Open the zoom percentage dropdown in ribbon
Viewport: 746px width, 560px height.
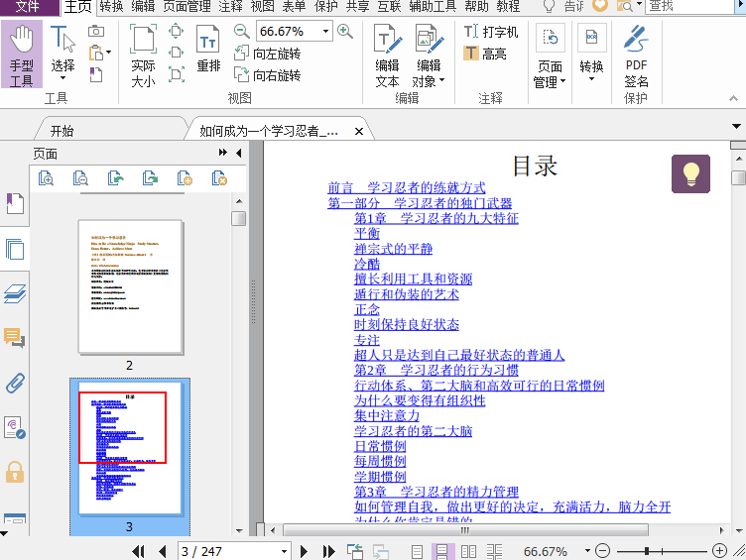click(326, 32)
